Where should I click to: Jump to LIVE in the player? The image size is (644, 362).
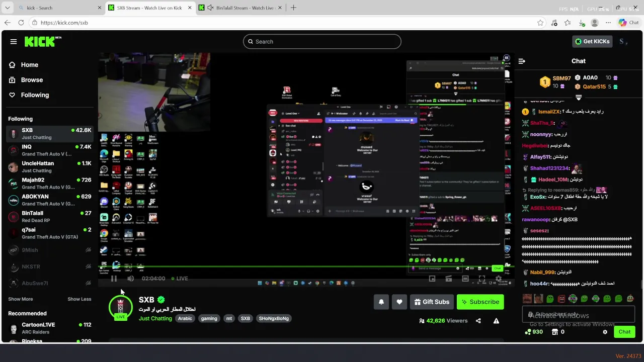pyautogui.click(x=179, y=279)
